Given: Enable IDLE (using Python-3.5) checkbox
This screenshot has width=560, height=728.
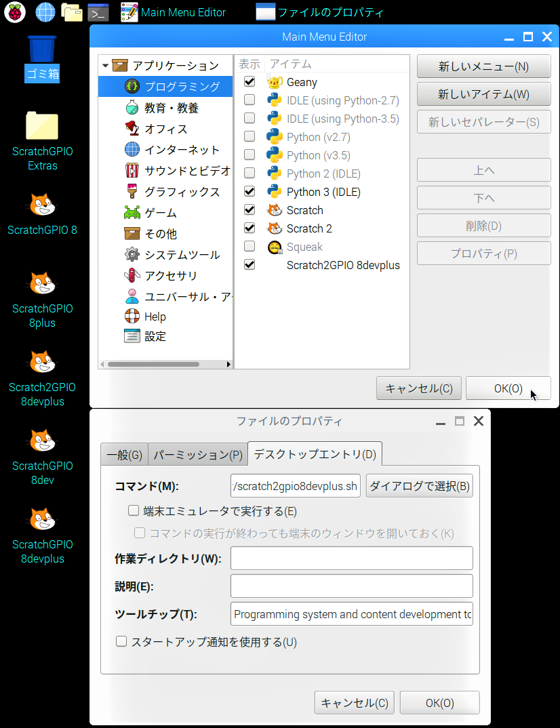Looking at the screenshot, I should (x=249, y=118).
